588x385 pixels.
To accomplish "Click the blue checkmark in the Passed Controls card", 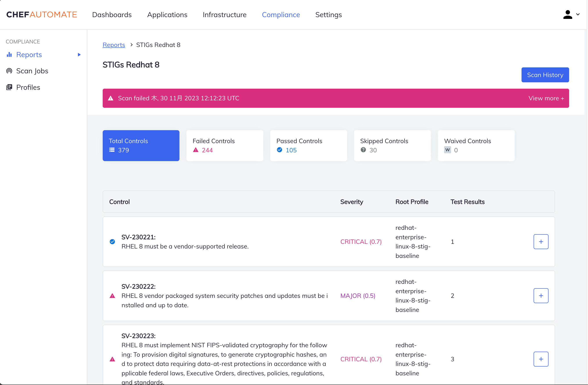I will tap(280, 150).
